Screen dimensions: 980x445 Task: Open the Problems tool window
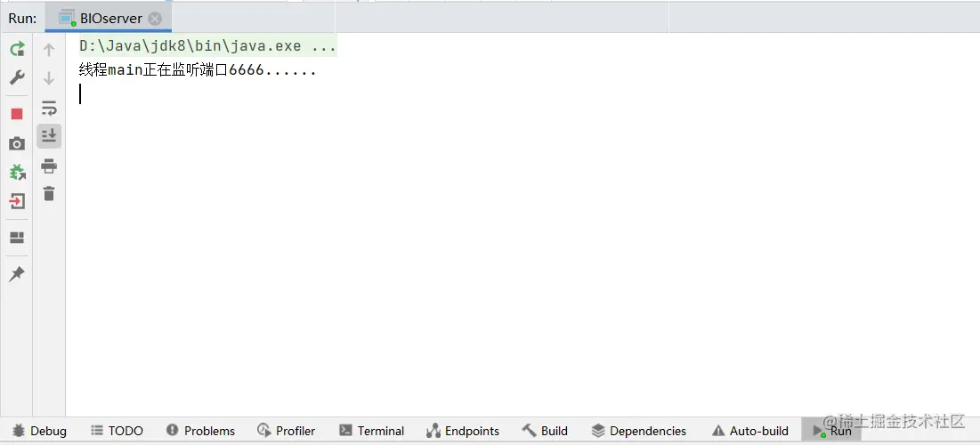pyautogui.click(x=200, y=431)
